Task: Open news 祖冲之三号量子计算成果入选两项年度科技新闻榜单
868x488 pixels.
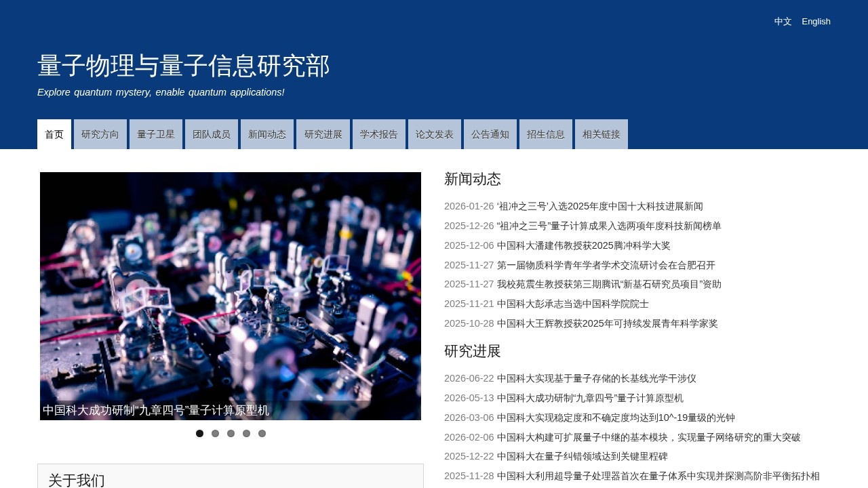Action: [609, 226]
